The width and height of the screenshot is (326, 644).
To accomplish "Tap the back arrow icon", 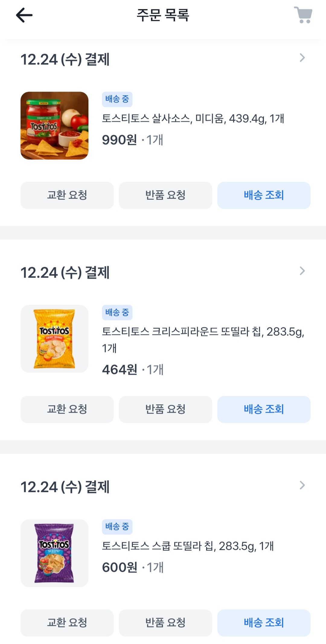I will pyautogui.click(x=24, y=15).
